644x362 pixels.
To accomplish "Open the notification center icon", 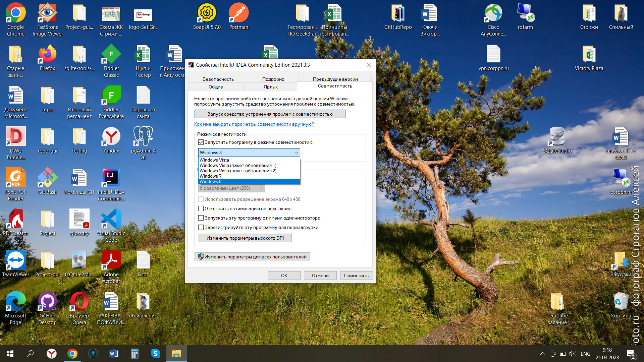I will pos(631,354).
